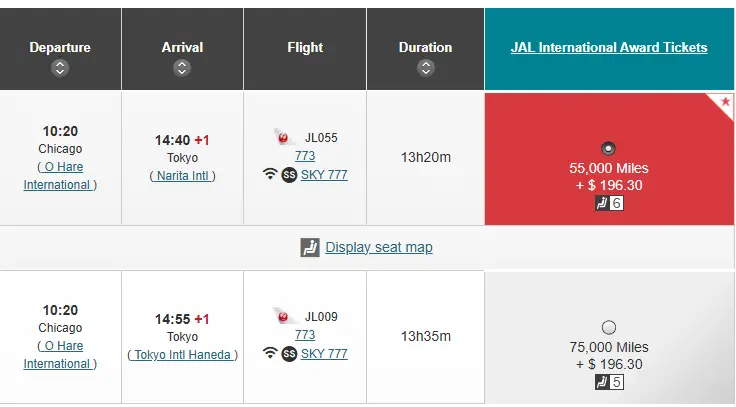Sort flights by Duration
Image resolution: width=736 pixels, height=407 pixels.
(425, 69)
